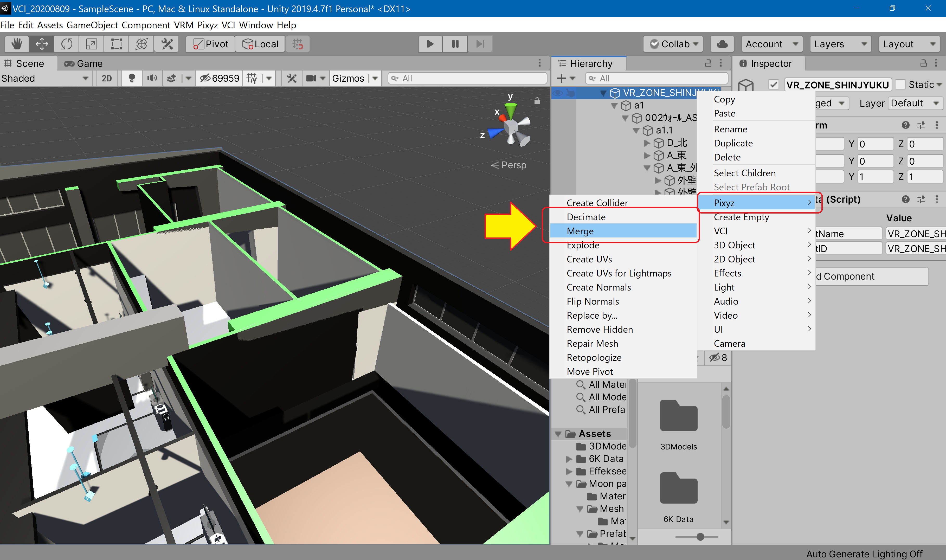This screenshot has height=560, width=946.
Task: Expand the D_北 hierarchy item
Action: (647, 143)
